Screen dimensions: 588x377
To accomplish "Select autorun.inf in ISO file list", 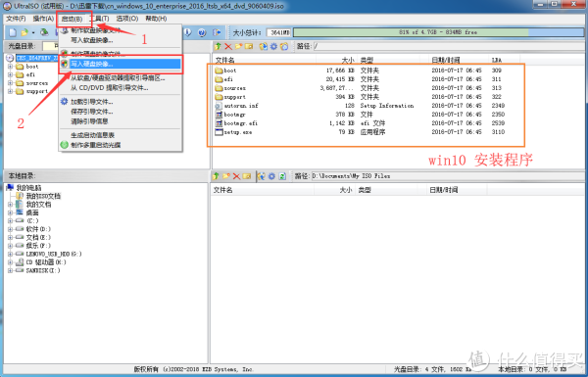I will click(x=241, y=106).
